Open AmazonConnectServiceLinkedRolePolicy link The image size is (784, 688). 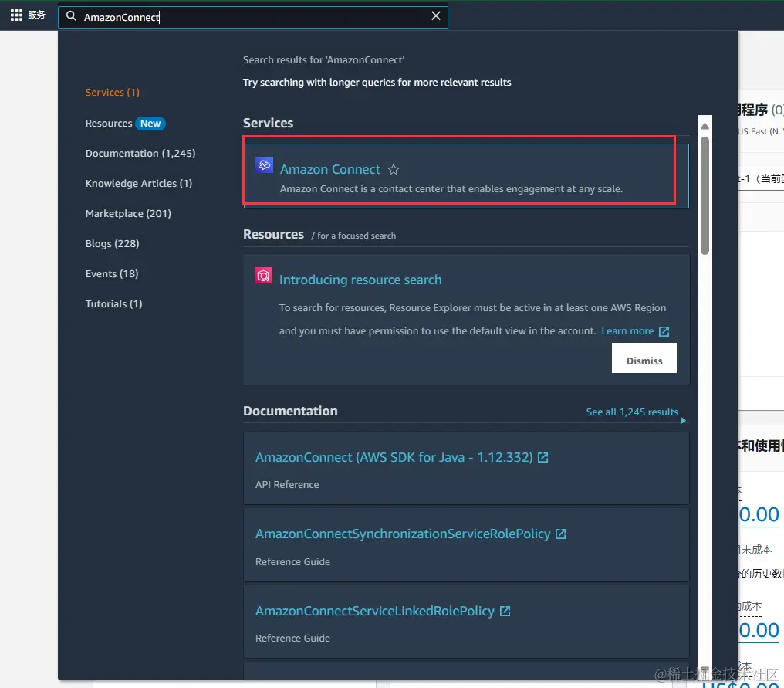(x=374, y=611)
